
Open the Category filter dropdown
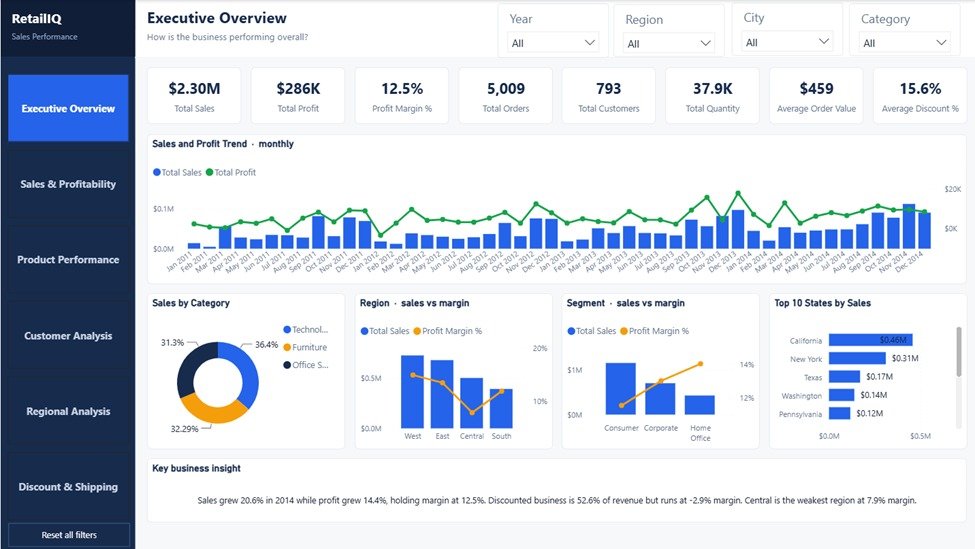(904, 43)
